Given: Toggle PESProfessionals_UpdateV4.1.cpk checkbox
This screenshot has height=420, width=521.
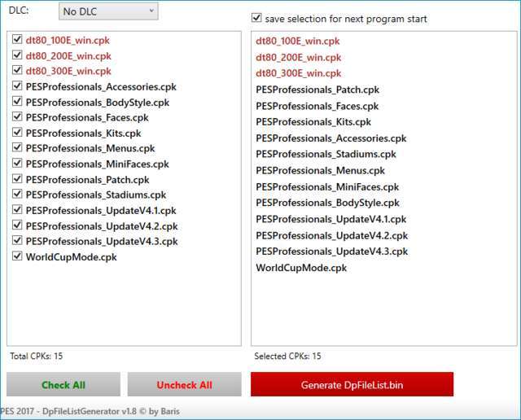Looking at the screenshot, I should (17, 210).
